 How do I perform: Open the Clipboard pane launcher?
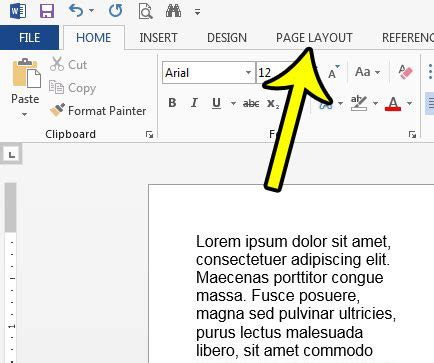149,134
